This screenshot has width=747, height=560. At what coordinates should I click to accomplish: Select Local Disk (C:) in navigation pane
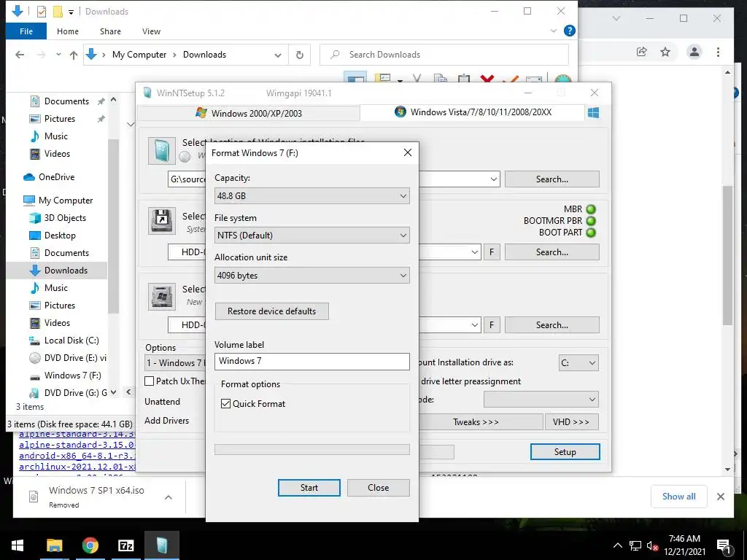click(x=71, y=341)
